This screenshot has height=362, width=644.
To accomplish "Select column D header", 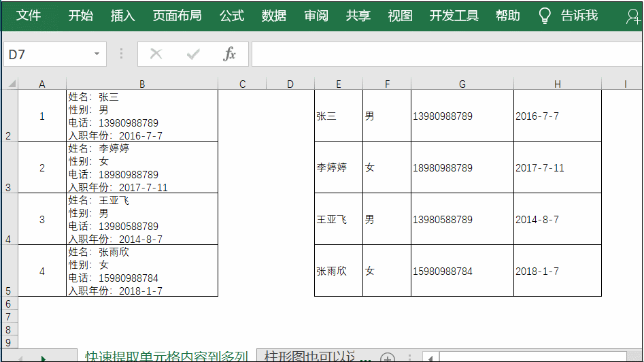I will point(290,84).
